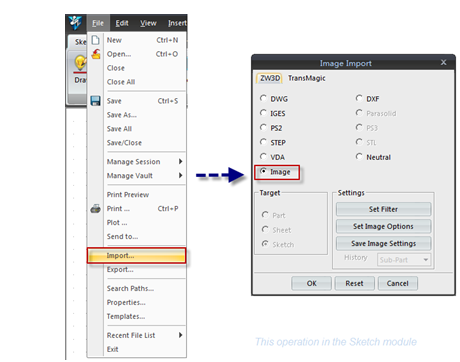Select the STL radio button
460x362 pixels.
(359, 142)
